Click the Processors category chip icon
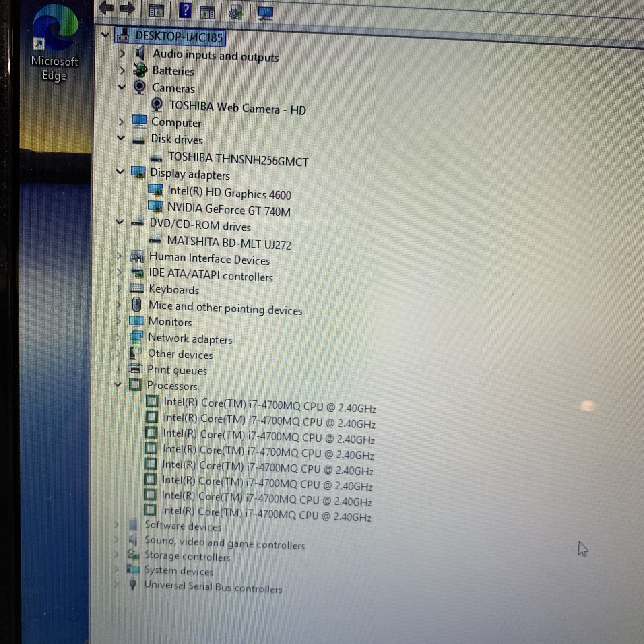 135,385
